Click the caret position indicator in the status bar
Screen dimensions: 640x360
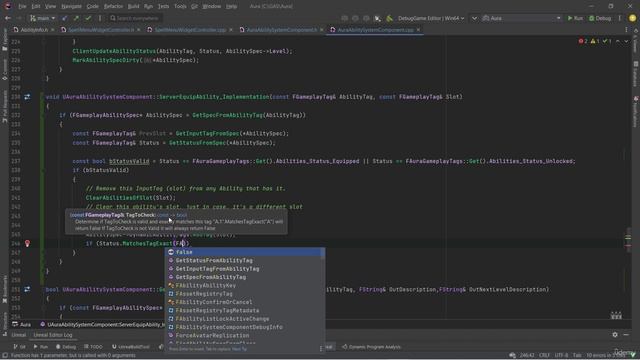pyautogui.click(x=526, y=355)
